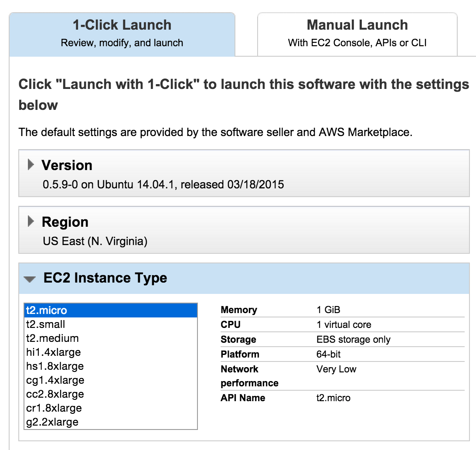
Task: Open the Manual Launch tab
Action: click(x=357, y=34)
